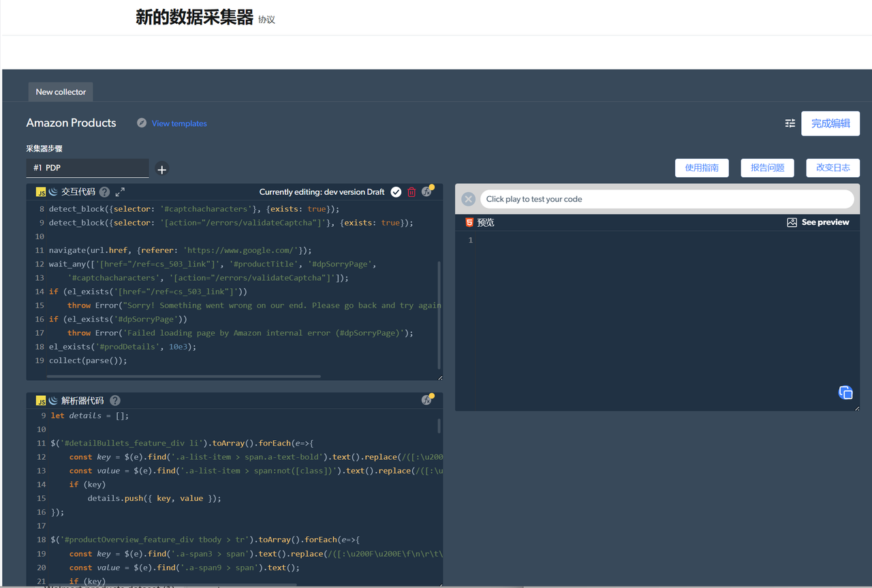Image resolution: width=872 pixels, height=588 pixels.
Task: Expand the 交互代码 editor to fullscreen
Action: (120, 192)
